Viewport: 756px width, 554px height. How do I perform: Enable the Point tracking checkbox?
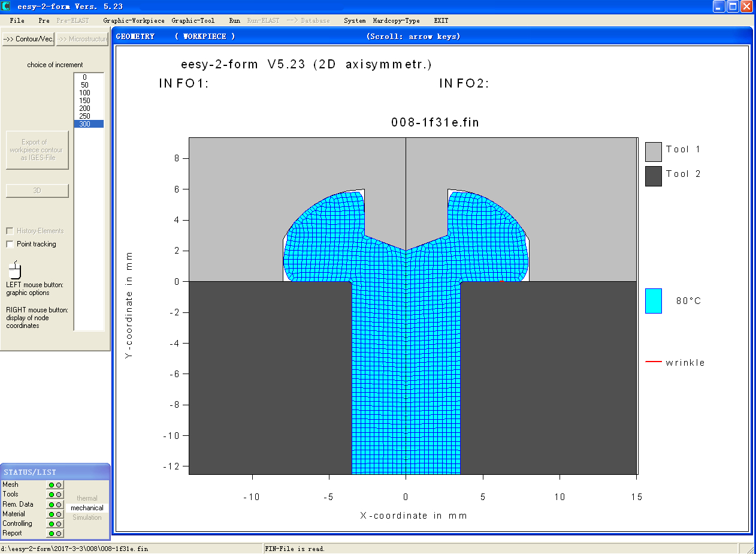(x=10, y=244)
